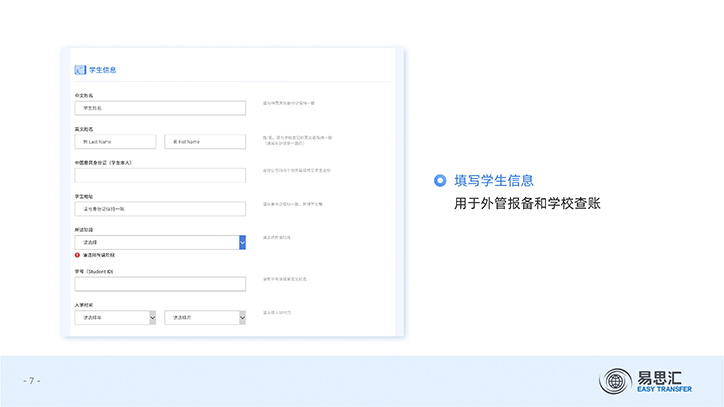Open the enrollment year dropdown
The width and height of the screenshot is (724, 407).
click(x=116, y=317)
